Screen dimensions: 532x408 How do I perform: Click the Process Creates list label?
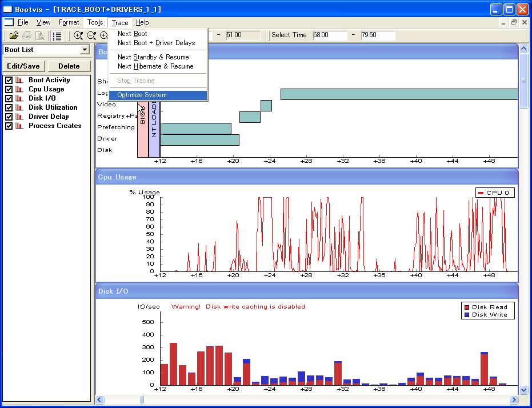coord(55,126)
